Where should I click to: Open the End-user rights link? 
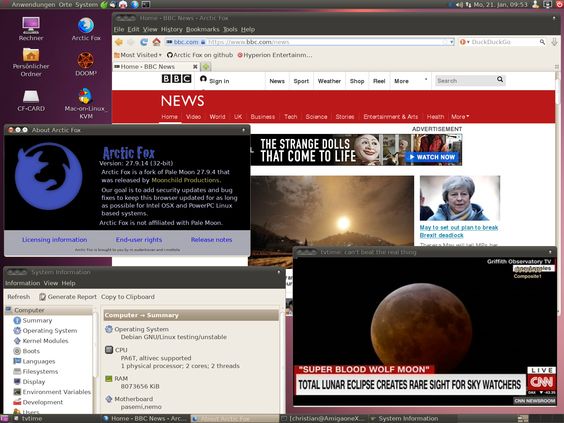[x=139, y=240]
